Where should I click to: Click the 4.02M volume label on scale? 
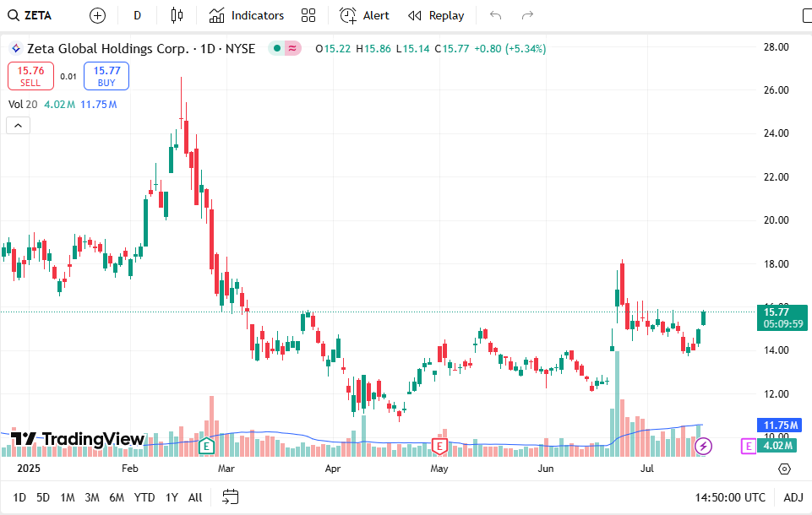pyautogui.click(x=778, y=446)
